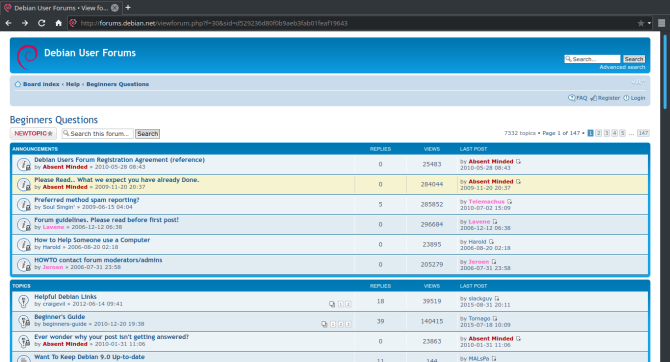Screen dimensions: 670x362
Task: Open new browser tab plus icon
Action: click(128, 7)
